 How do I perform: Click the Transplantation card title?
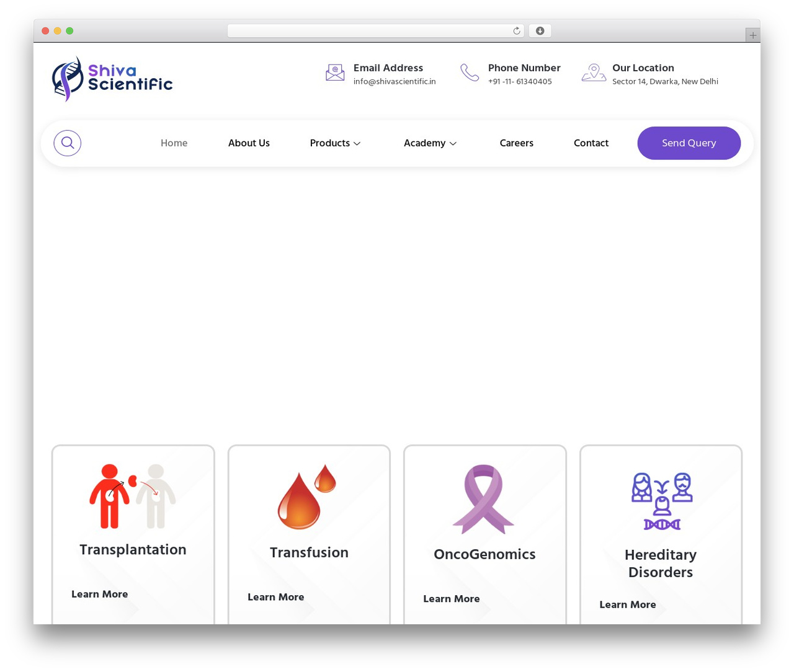tap(133, 550)
